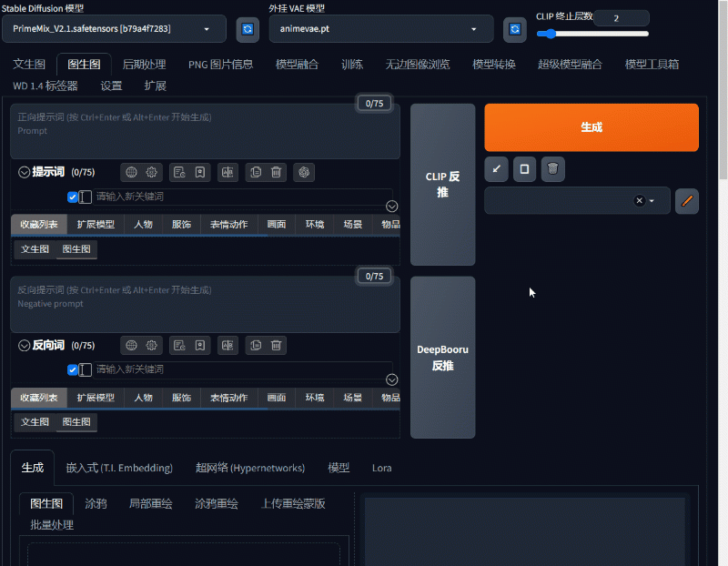This screenshot has height=566, width=728.
Task: Clear the styles selection with the X icon
Action: pos(640,200)
